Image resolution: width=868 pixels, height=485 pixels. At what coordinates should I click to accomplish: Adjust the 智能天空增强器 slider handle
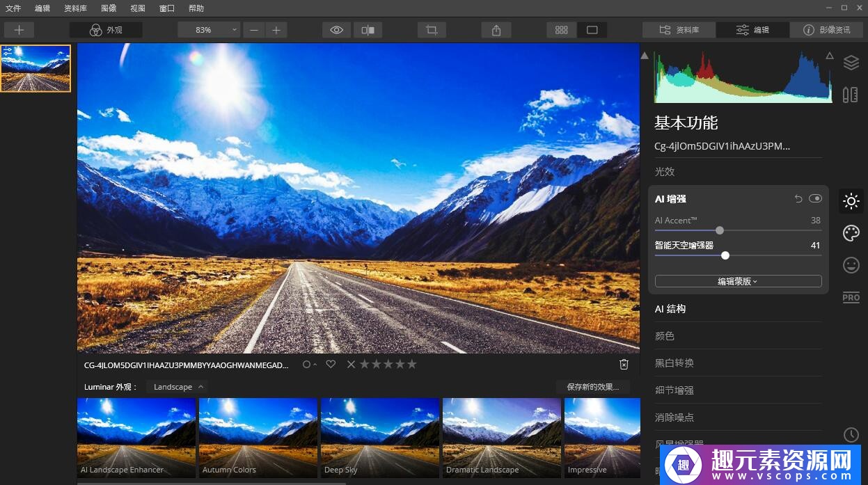[x=725, y=255]
